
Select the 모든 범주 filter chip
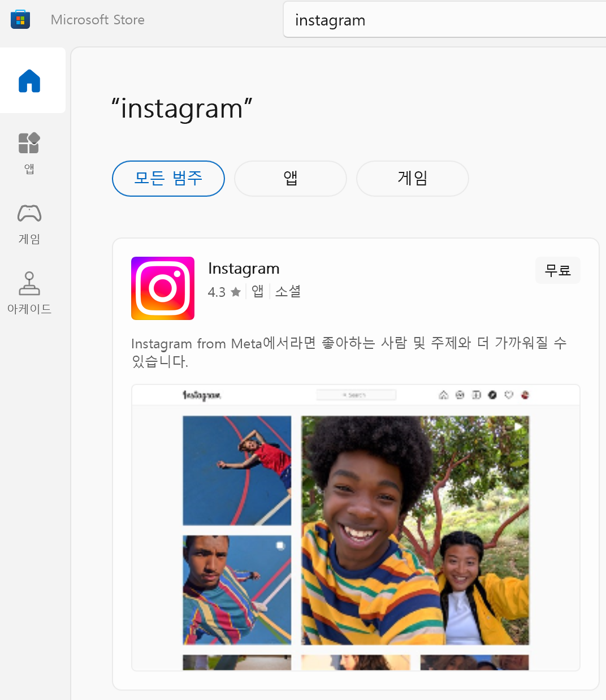pyautogui.click(x=168, y=179)
